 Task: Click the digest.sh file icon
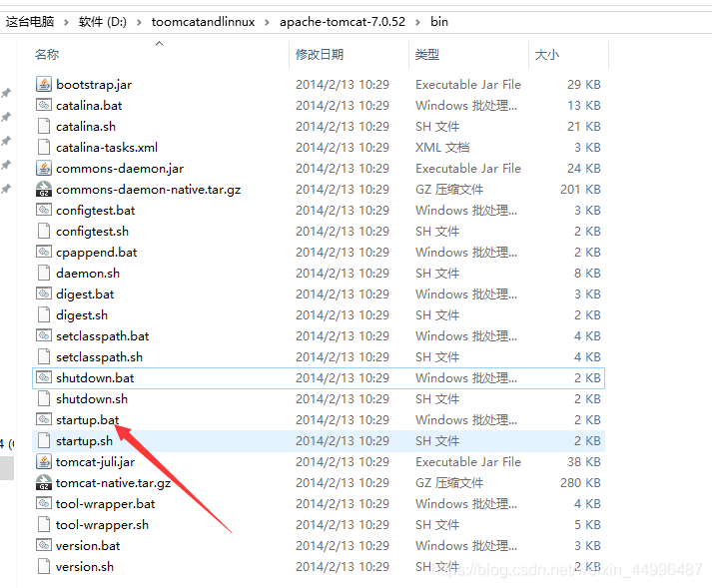pyautogui.click(x=44, y=315)
